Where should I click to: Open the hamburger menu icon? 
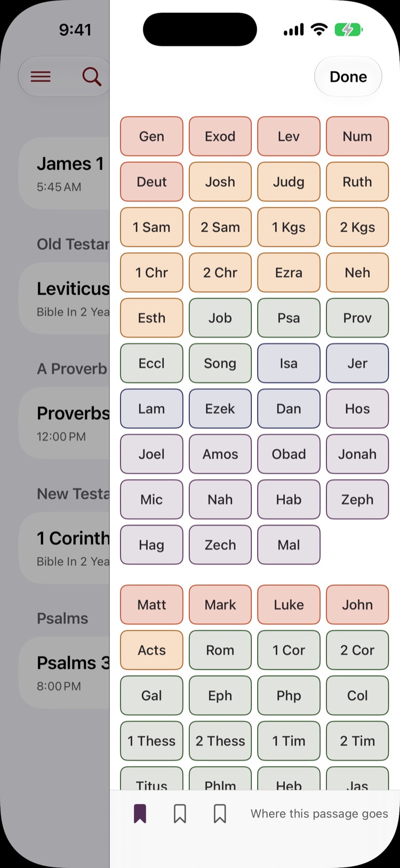[41, 77]
